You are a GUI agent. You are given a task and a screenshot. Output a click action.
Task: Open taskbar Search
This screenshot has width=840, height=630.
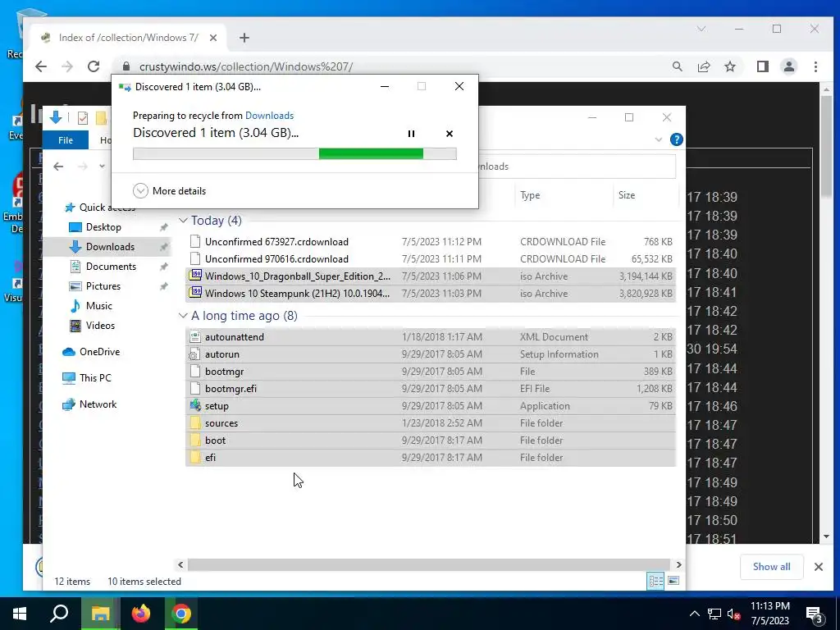[x=59, y=614]
